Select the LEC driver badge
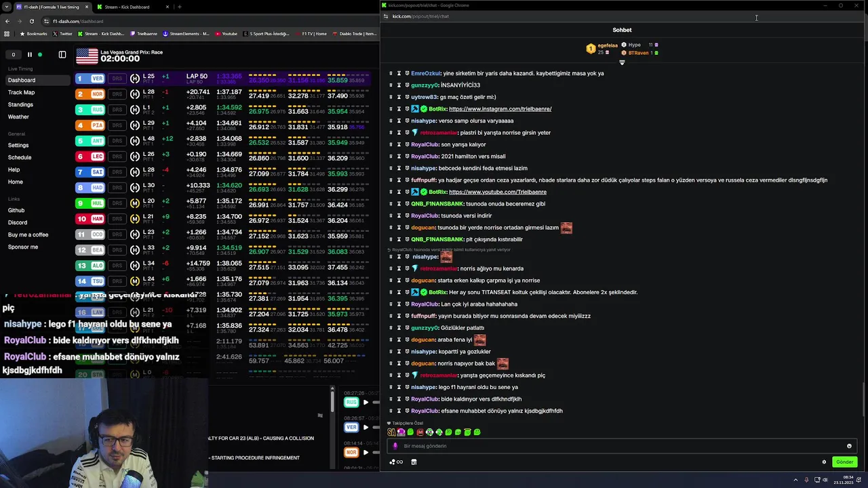The width and height of the screenshot is (868, 488). (x=90, y=157)
